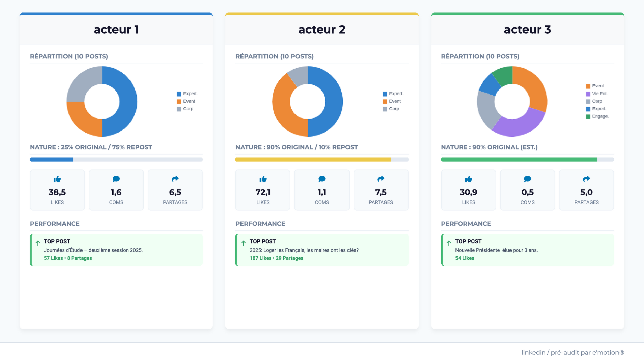
Task: Click the share arrow icon for acteur 3
Action: (586, 179)
